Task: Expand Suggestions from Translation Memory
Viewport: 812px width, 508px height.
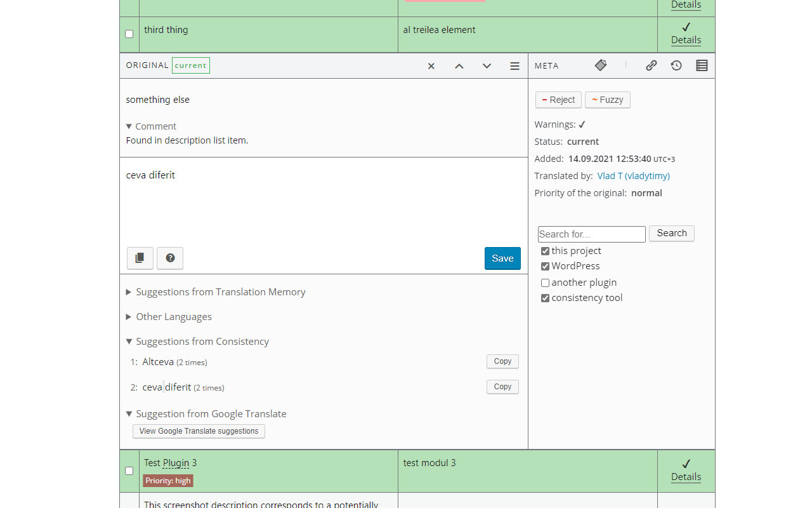Action: (x=216, y=292)
